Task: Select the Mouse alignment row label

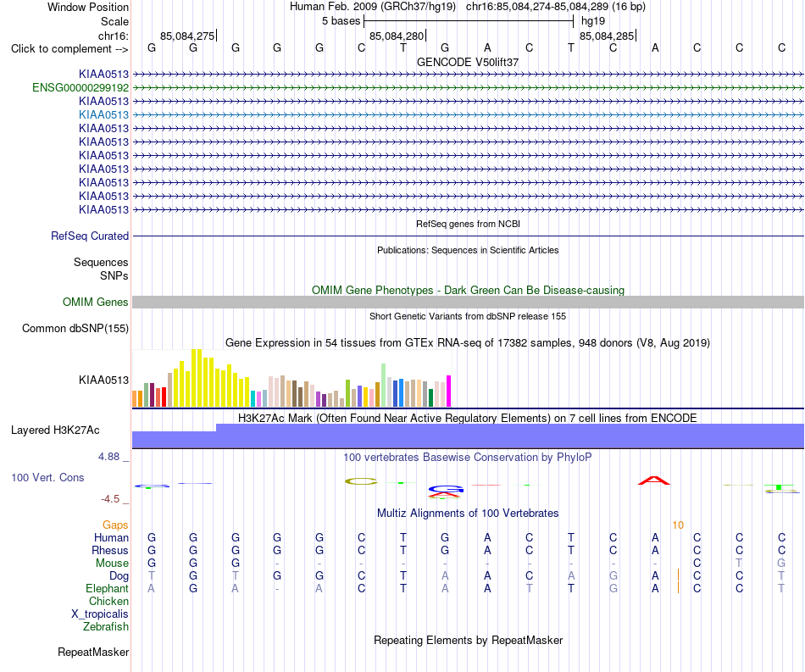Action: coord(112,564)
